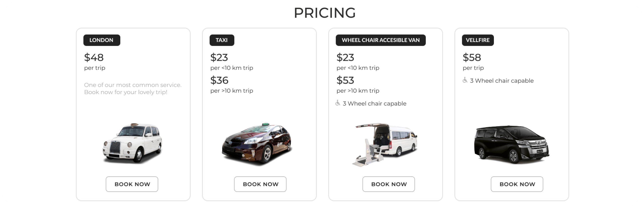644x208 pixels.
Task: Click the LONDON service badge
Action: [x=102, y=40]
